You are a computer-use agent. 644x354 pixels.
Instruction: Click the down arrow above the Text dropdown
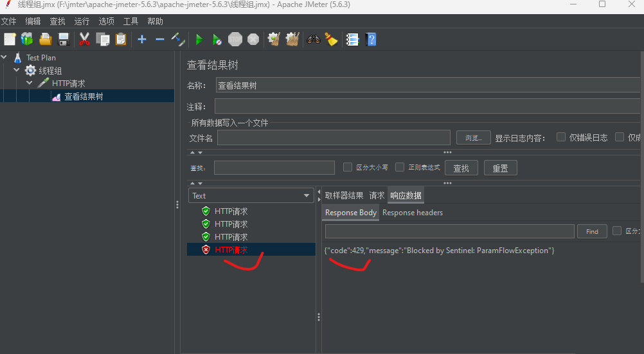[x=200, y=183]
